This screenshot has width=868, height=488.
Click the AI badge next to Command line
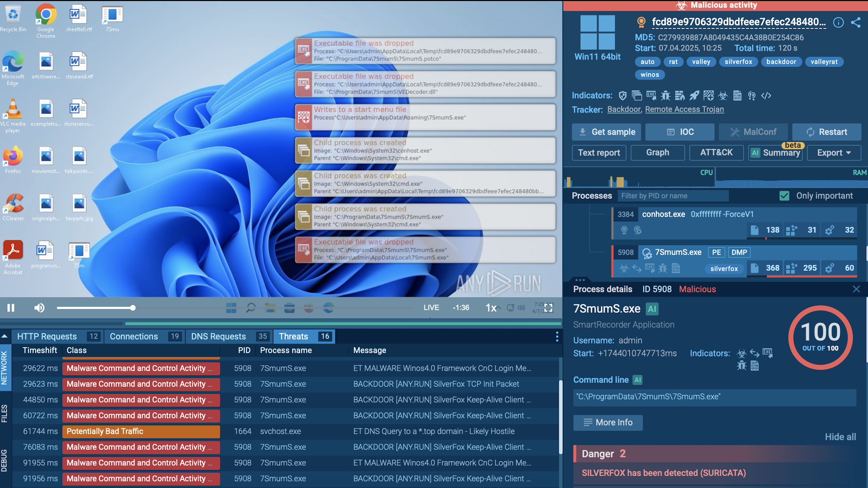coord(638,380)
